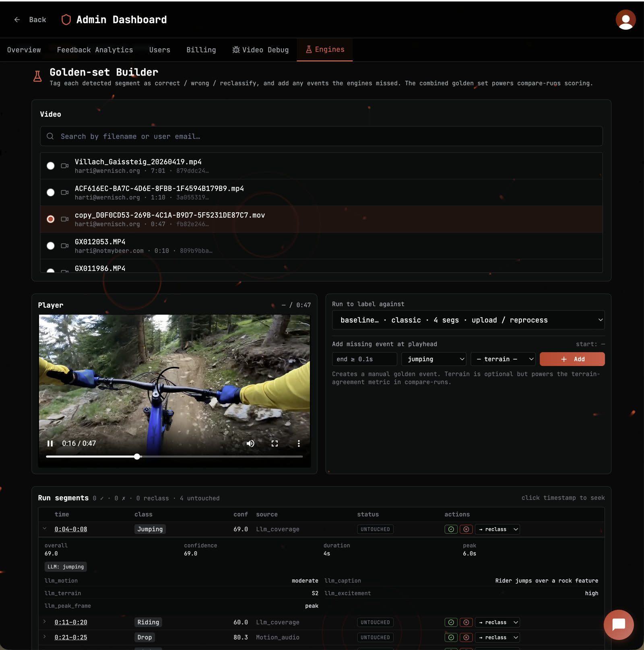Click the flask icon next to Golden-set Builder
The width and height of the screenshot is (644, 650).
coord(37,76)
